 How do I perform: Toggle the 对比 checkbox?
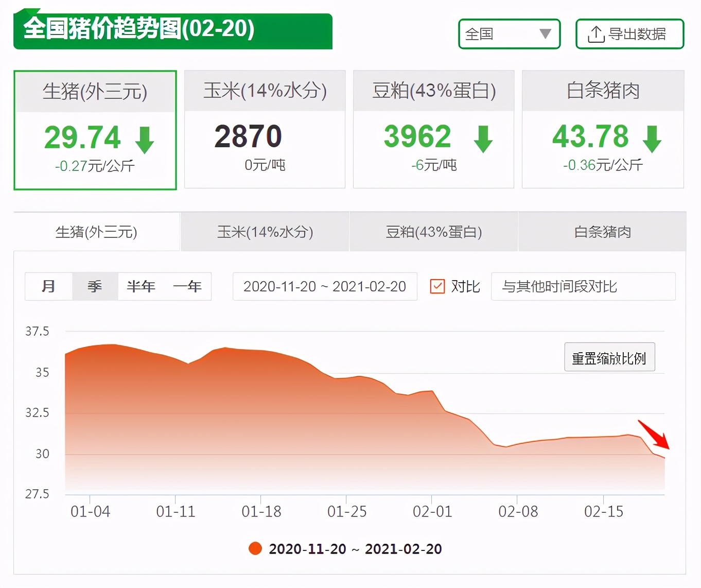tap(437, 286)
